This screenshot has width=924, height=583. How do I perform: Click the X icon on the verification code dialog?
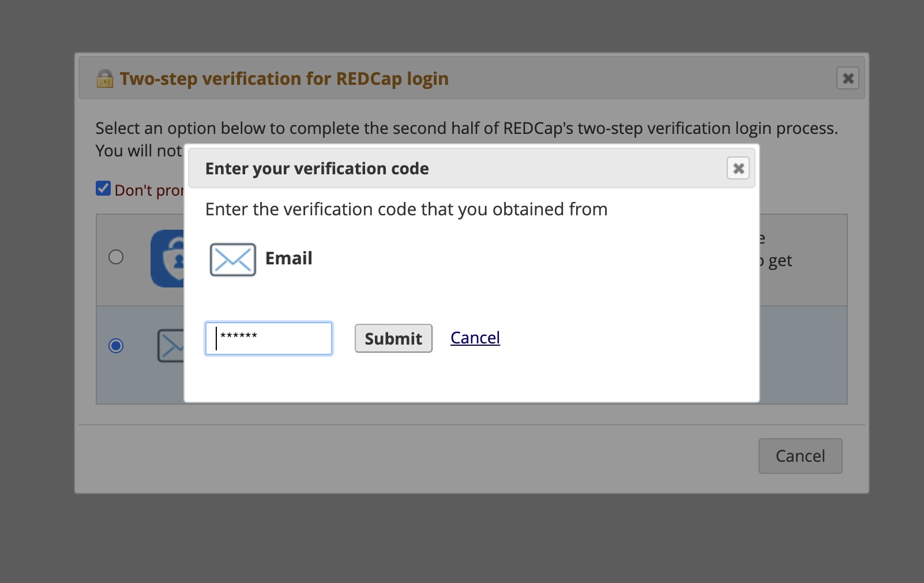738,168
